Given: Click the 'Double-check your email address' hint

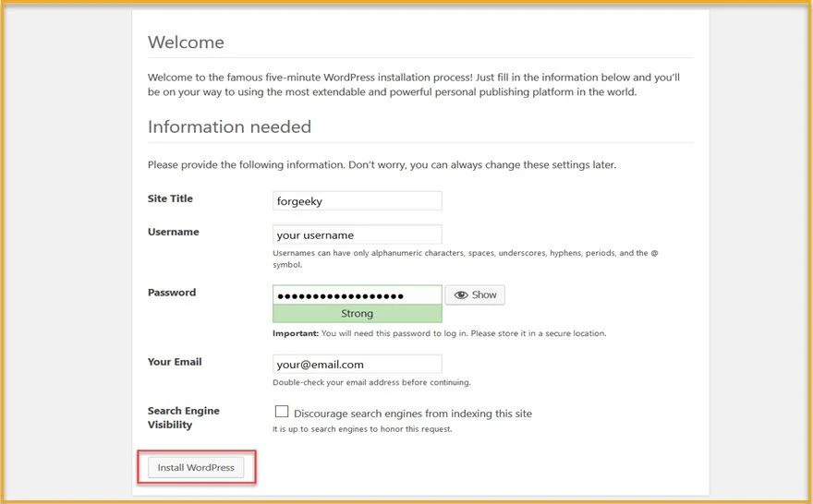Looking at the screenshot, I should [371, 382].
